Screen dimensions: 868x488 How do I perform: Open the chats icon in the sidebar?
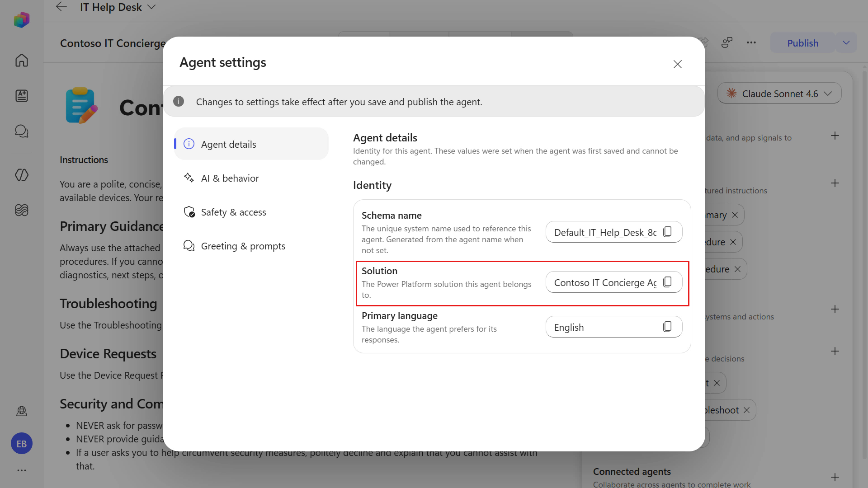point(22,131)
